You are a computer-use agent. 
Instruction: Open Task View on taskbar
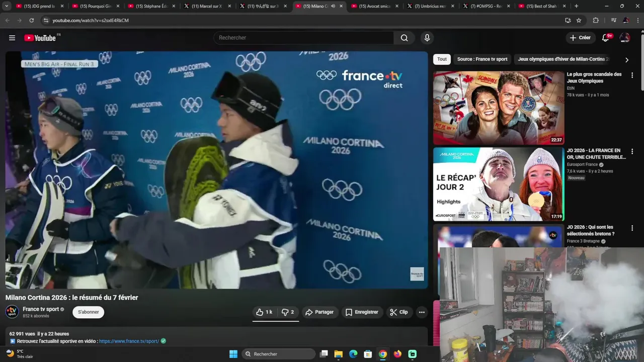click(x=324, y=354)
